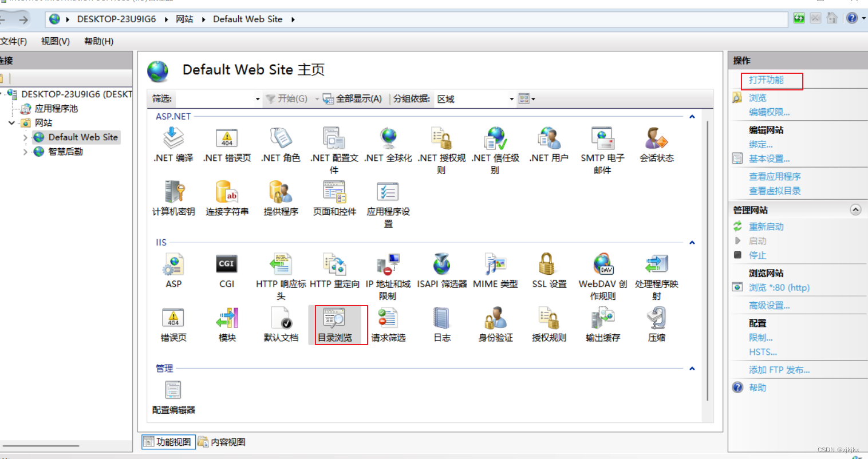Select the .NET 角色 icon
This screenshot has height=459, width=868.
(x=281, y=138)
